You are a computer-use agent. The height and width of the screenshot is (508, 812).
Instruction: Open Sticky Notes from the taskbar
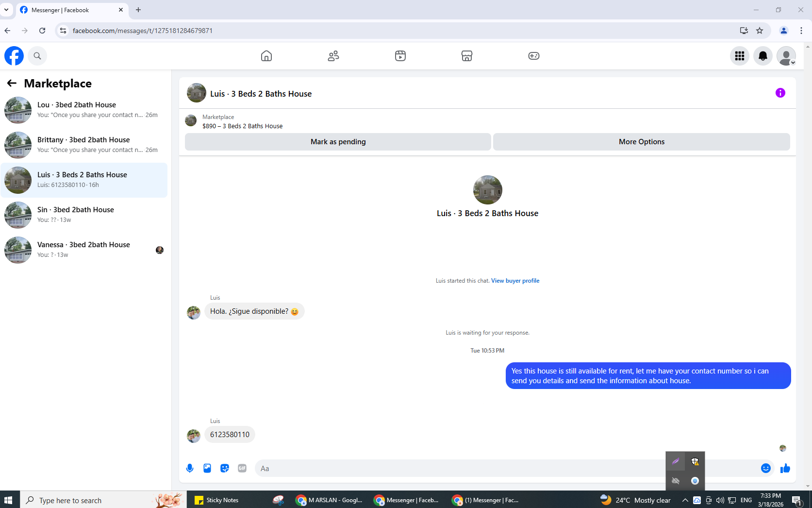click(x=216, y=500)
